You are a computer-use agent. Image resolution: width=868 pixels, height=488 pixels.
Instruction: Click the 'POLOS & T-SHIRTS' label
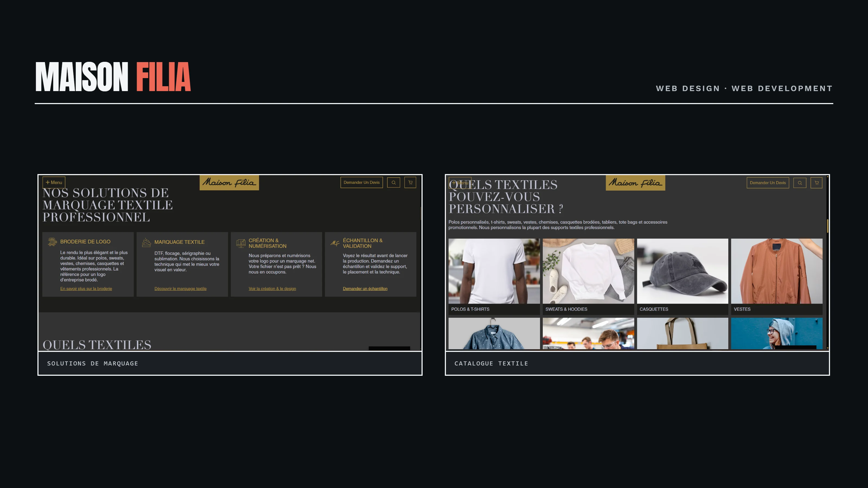click(470, 309)
